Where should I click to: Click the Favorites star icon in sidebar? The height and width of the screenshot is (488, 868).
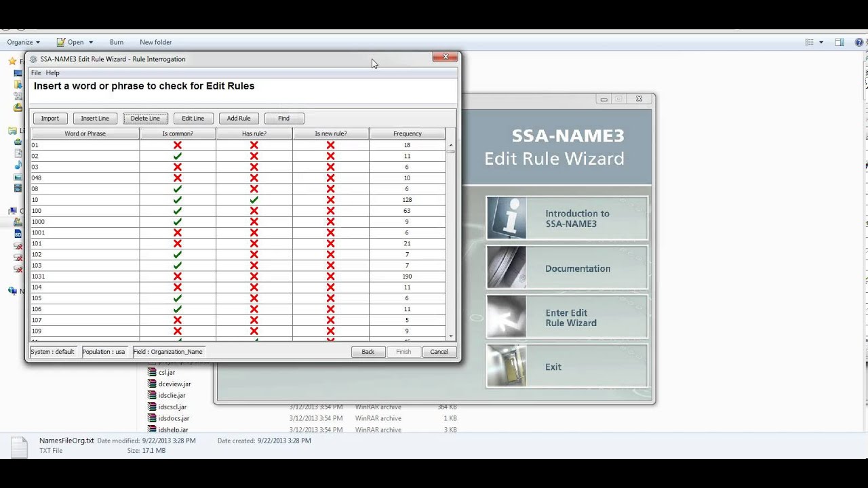click(12, 61)
